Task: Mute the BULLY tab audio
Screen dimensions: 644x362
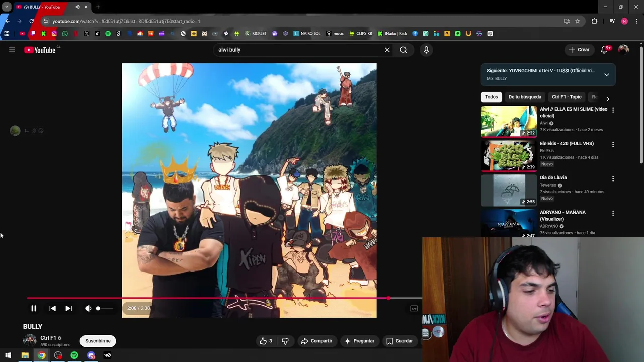Action: [77, 7]
